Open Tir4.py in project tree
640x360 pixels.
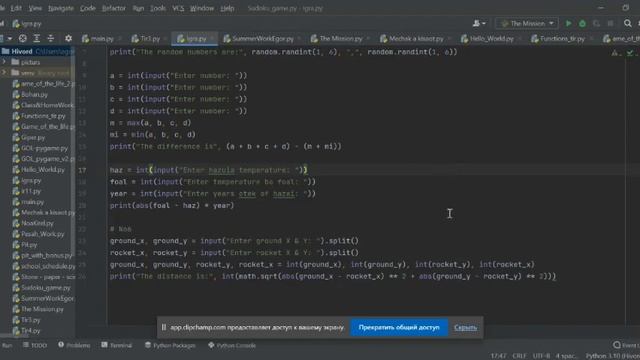31,331
